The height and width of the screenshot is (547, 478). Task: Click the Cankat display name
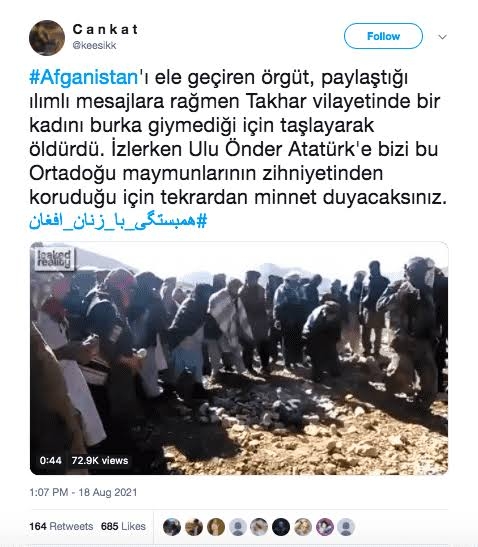tap(105, 29)
